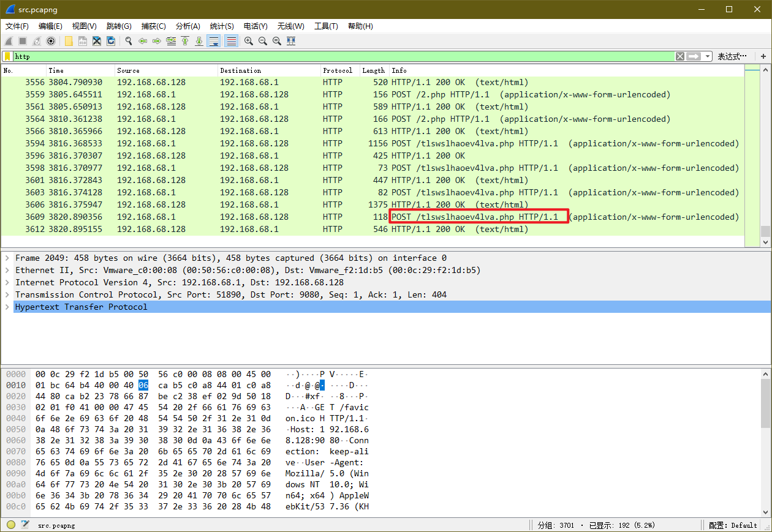Open expert information via status bar circle
This screenshot has height=532, width=772.
coord(11,525)
